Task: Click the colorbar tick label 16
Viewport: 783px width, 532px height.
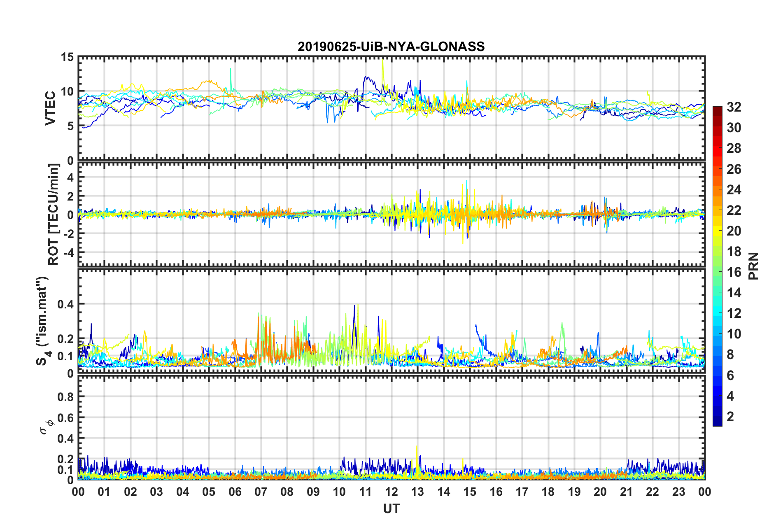Action: click(x=734, y=272)
